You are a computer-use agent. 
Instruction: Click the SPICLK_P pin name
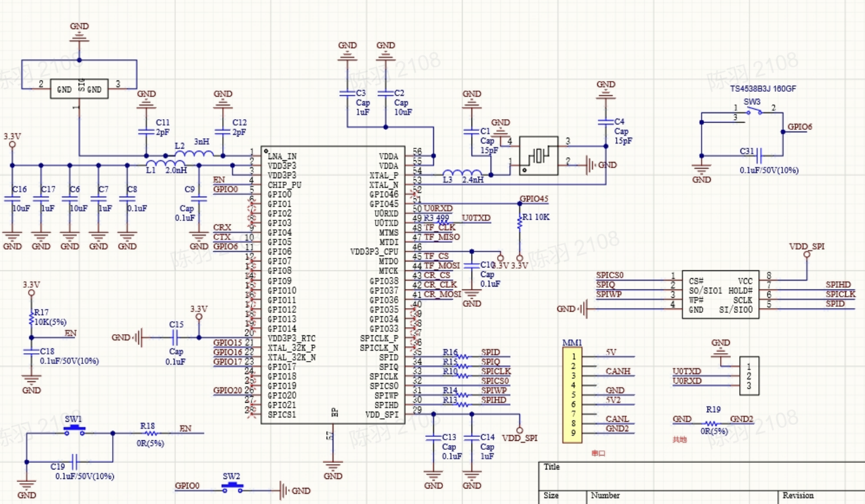click(379, 338)
